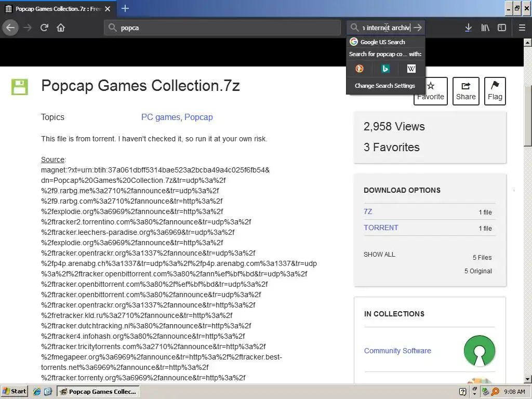
Task: Click the page scrollbar down arrow
Action: point(528,379)
